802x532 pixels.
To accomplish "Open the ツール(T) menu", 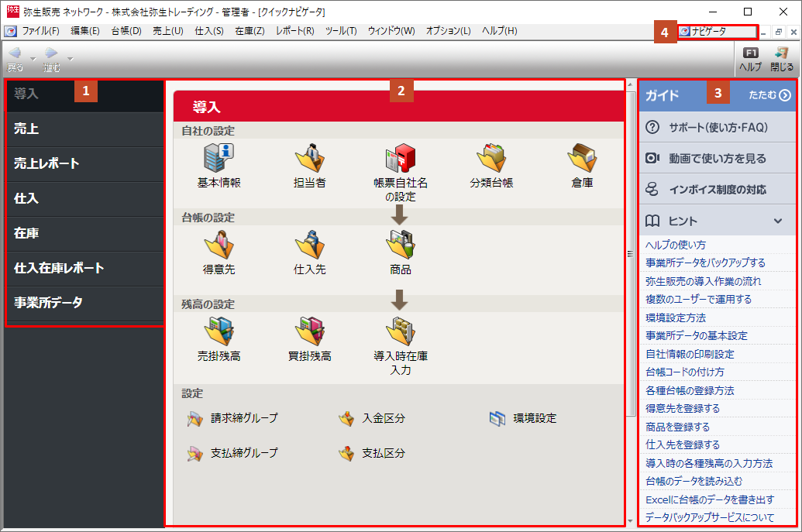I will [341, 31].
